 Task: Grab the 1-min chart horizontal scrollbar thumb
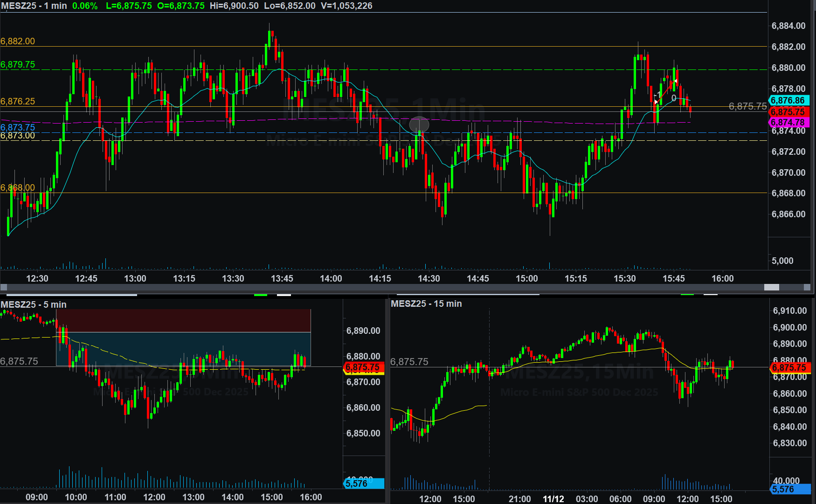click(771, 287)
